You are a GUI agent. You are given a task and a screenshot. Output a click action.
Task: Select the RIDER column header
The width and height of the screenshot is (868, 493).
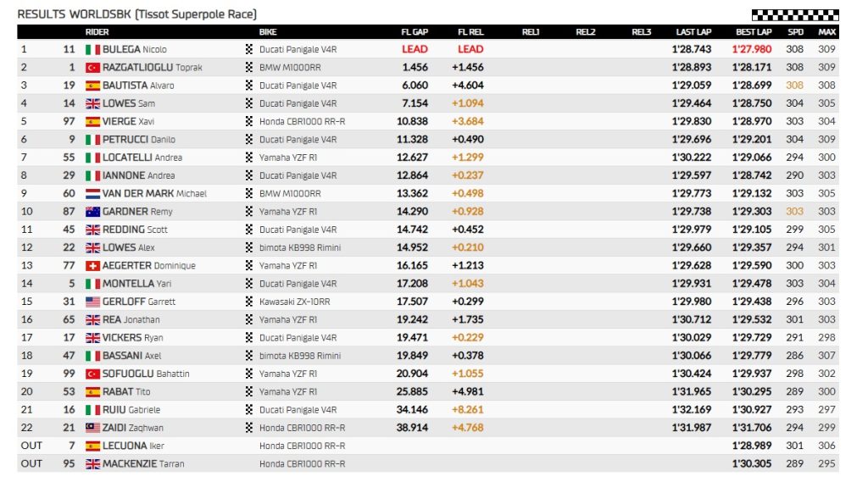coord(97,32)
